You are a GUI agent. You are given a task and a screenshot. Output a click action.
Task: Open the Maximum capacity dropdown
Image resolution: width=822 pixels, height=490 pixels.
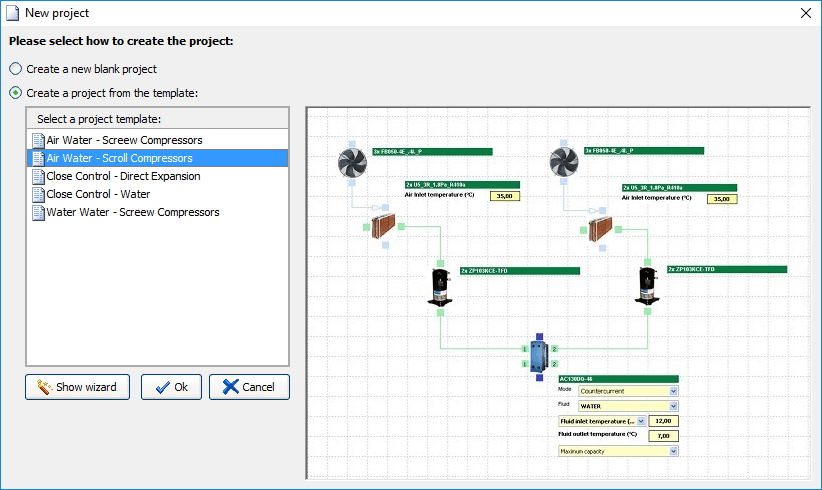pyautogui.click(x=673, y=451)
